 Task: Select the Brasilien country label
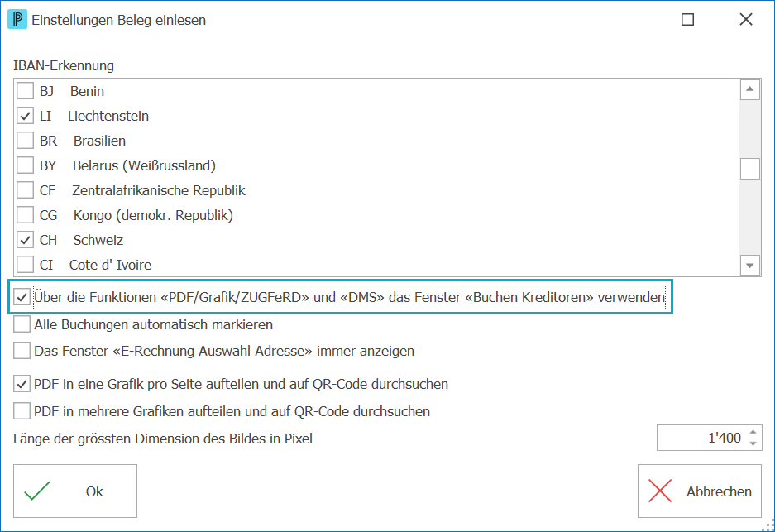click(x=99, y=141)
